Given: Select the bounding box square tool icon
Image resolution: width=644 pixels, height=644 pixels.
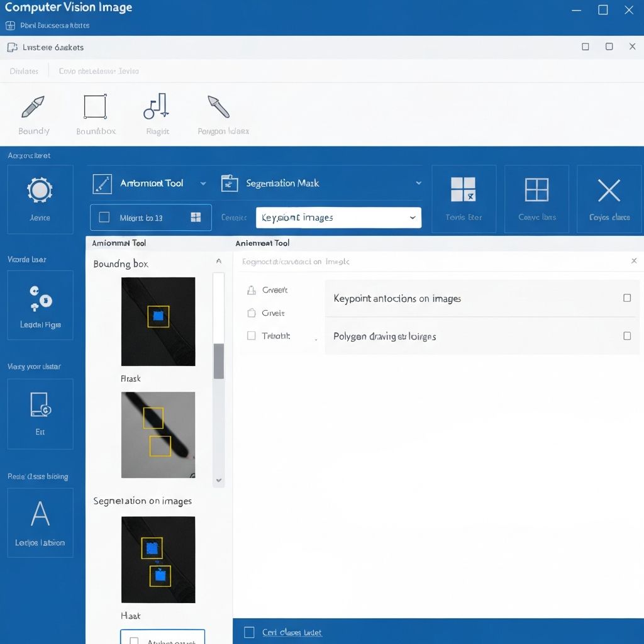Looking at the screenshot, I should tap(95, 106).
